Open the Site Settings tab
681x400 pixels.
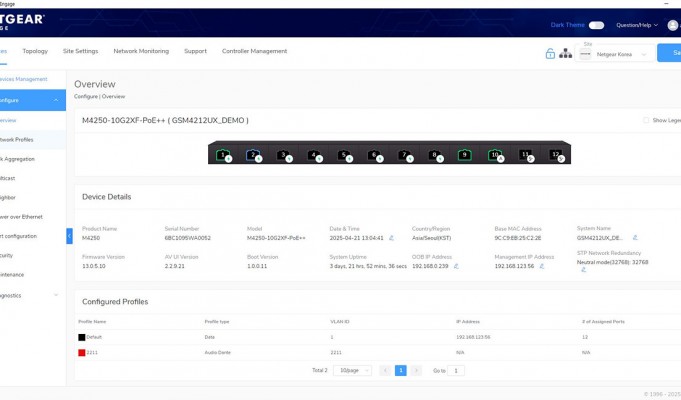(80, 51)
